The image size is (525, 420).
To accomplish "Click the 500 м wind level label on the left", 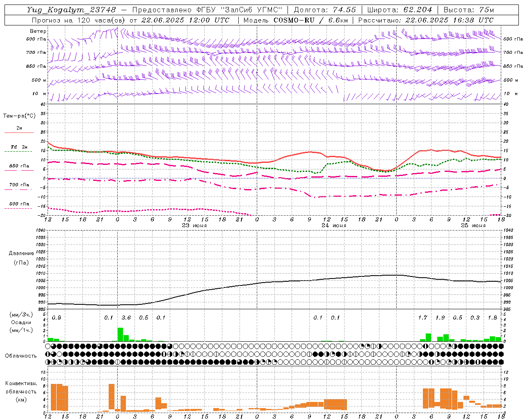I will tap(39, 80).
